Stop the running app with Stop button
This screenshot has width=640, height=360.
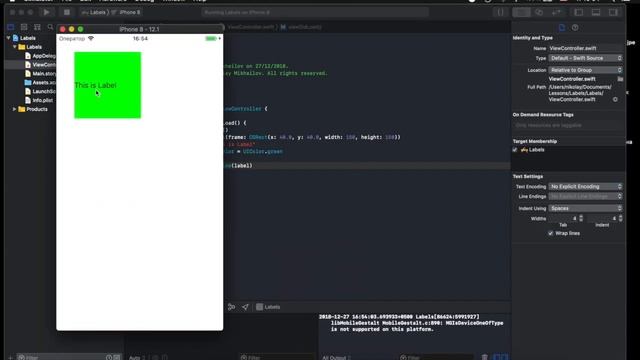(x=67, y=12)
